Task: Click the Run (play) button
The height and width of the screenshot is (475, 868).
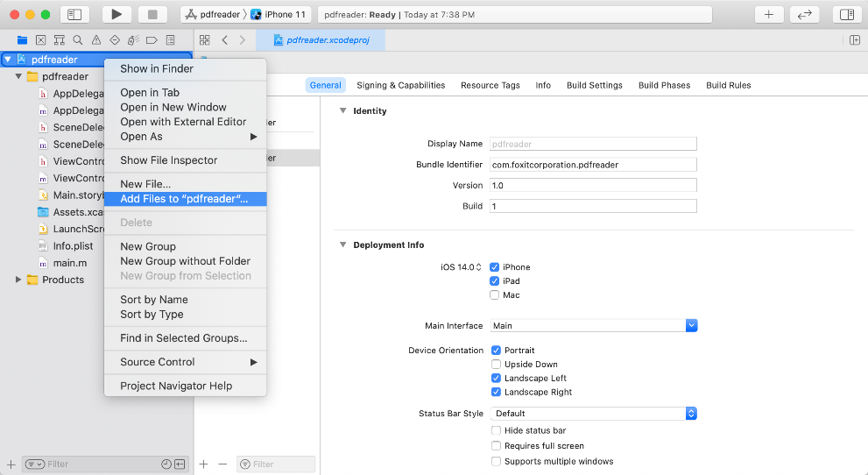Action: tap(116, 14)
